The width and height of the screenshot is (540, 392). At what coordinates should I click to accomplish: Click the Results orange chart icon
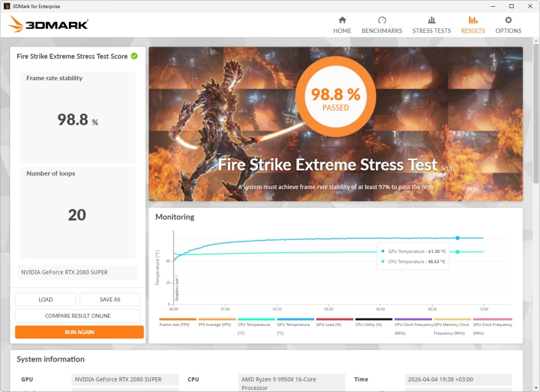point(473,20)
